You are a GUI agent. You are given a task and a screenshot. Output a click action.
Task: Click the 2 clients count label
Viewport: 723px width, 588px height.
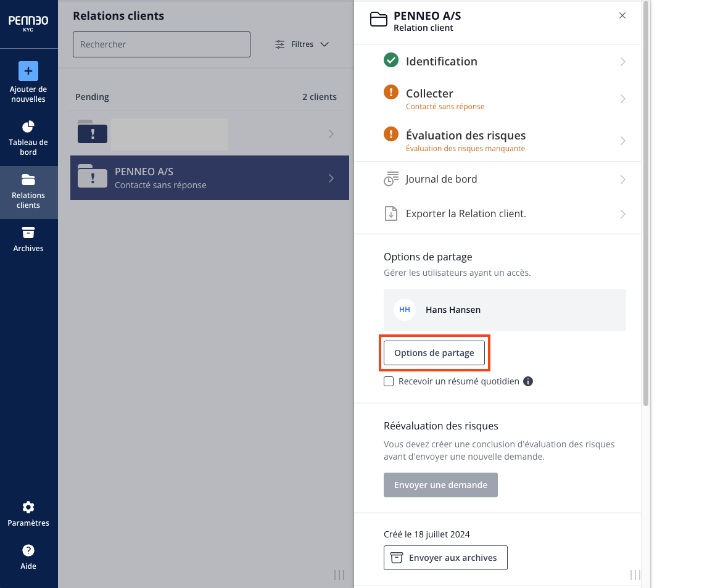320,97
